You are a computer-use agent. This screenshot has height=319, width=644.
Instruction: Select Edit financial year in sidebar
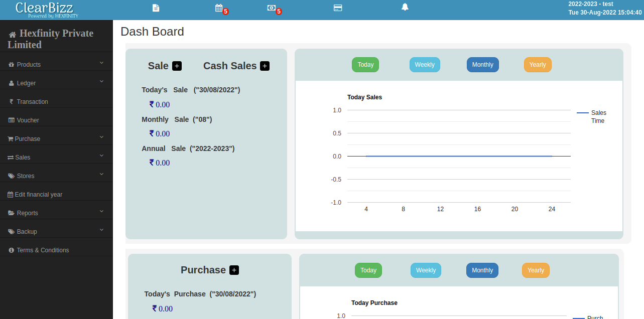click(x=38, y=195)
